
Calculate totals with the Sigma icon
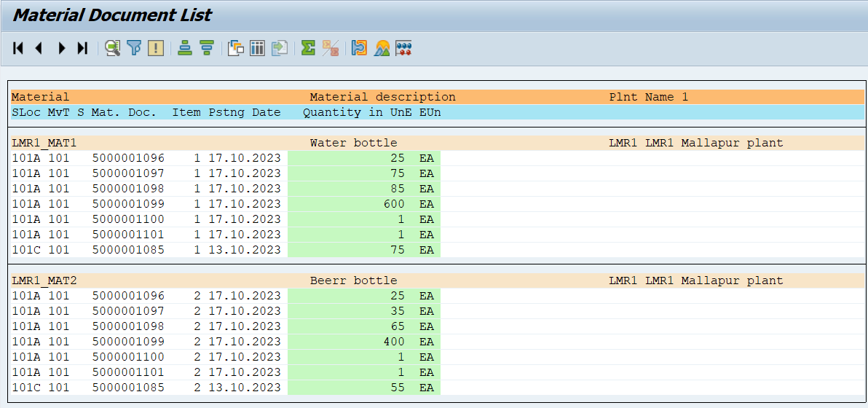[308, 48]
